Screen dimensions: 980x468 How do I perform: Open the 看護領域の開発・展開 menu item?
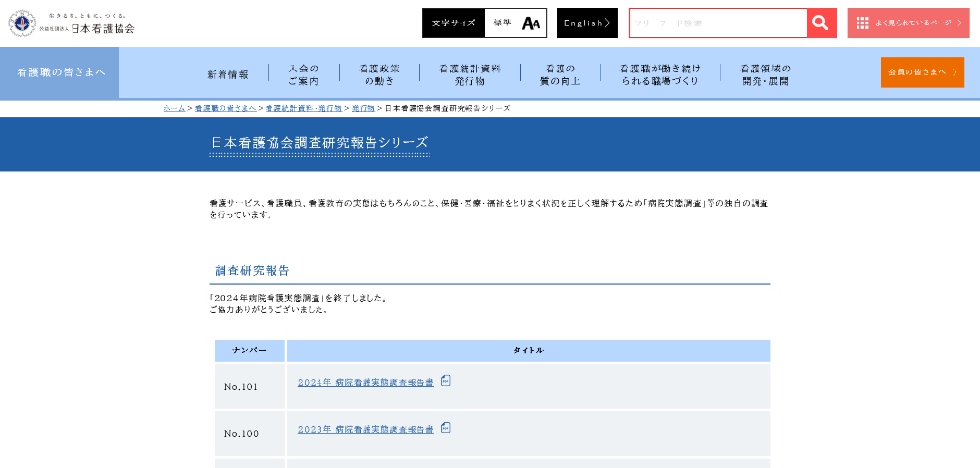pyautogui.click(x=765, y=74)
